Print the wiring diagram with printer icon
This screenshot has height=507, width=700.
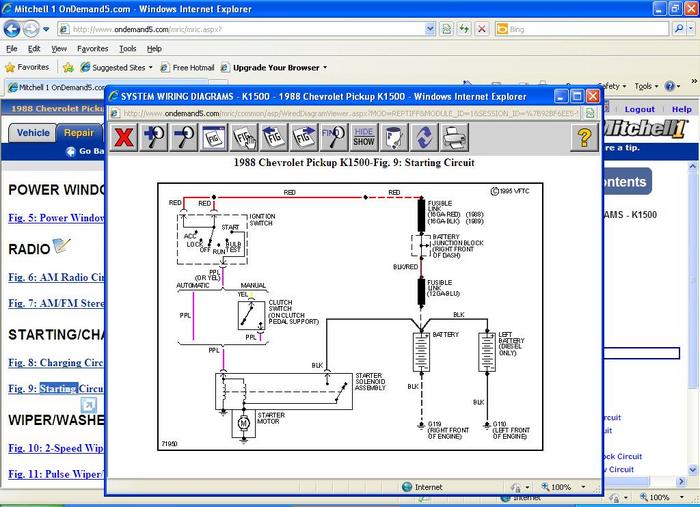[x=455, y=137]
